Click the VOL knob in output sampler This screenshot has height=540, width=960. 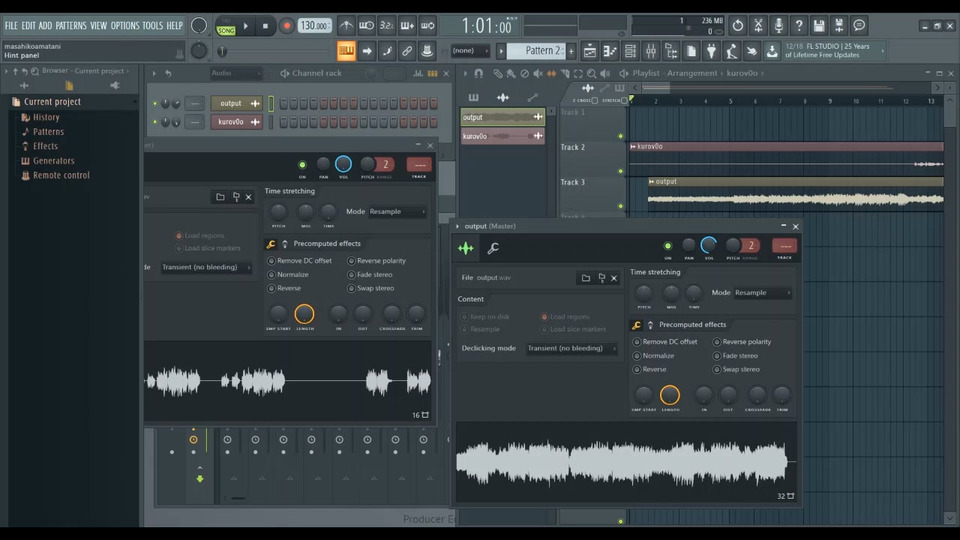[x=709, y=246]
